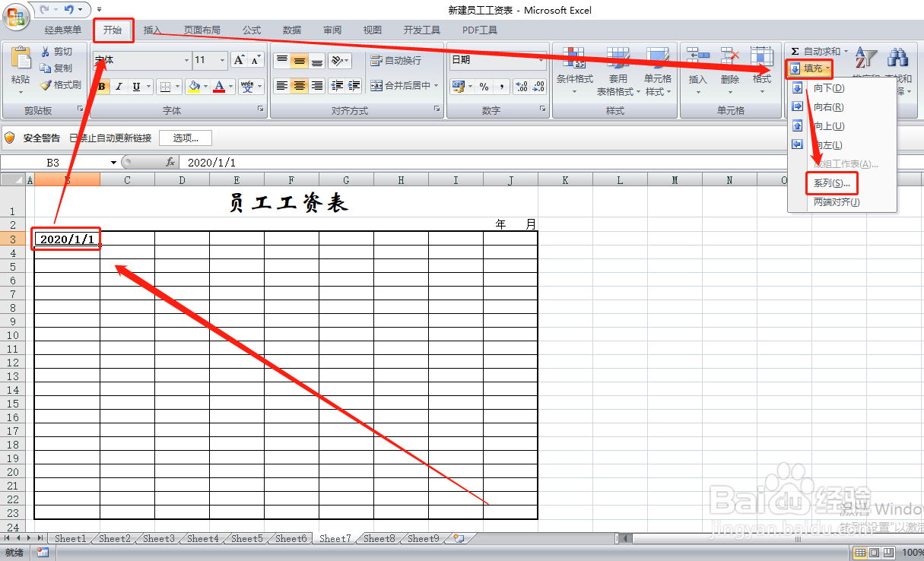Choose 系列(S)... menu entry

pyautogui.click(x=831, y=183)
